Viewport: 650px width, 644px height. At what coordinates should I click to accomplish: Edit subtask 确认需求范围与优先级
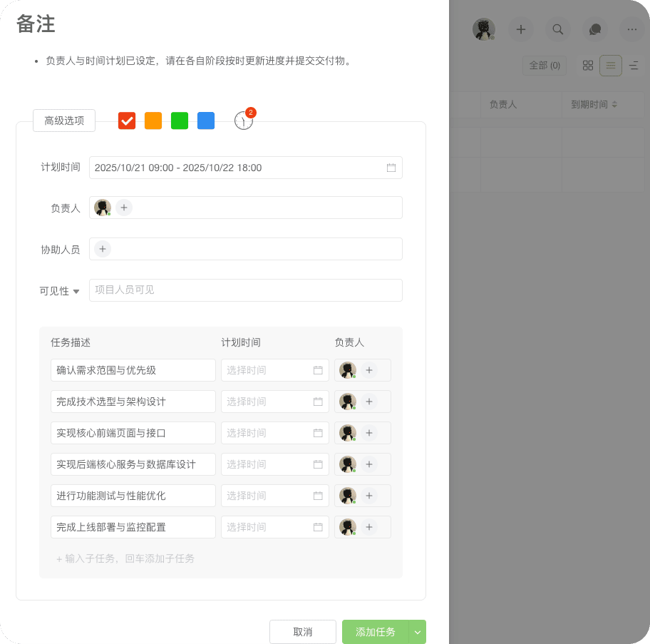(133, 370)
